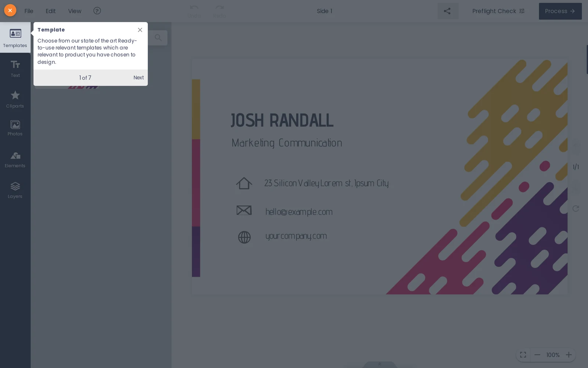Click the vertical scrollbar on right edge
This screenshot has width=588, height=368.
click(587, 59)
